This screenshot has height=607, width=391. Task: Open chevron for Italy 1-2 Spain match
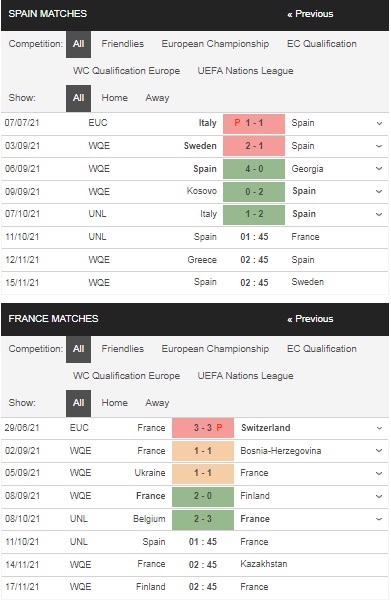pyautogui.click(x=379, y=214)
